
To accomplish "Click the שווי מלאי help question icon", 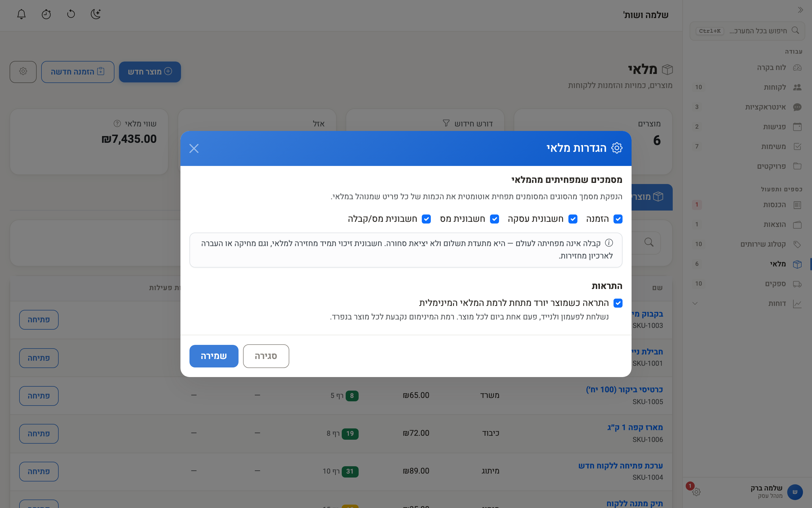I will [117, 124].
